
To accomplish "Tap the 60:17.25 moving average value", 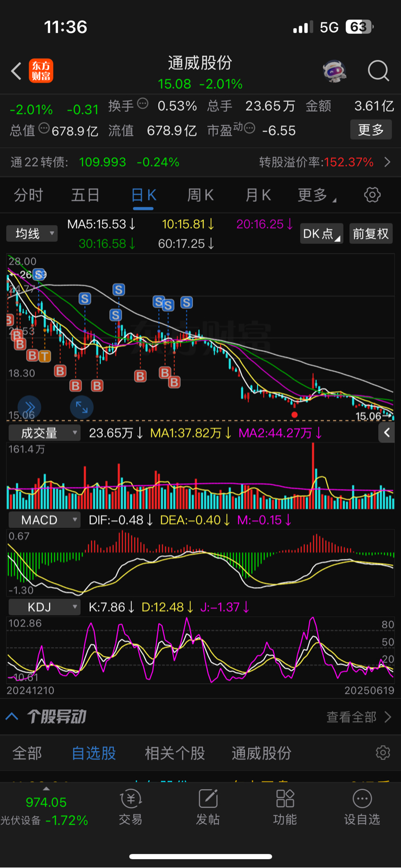I will [186, 244].
